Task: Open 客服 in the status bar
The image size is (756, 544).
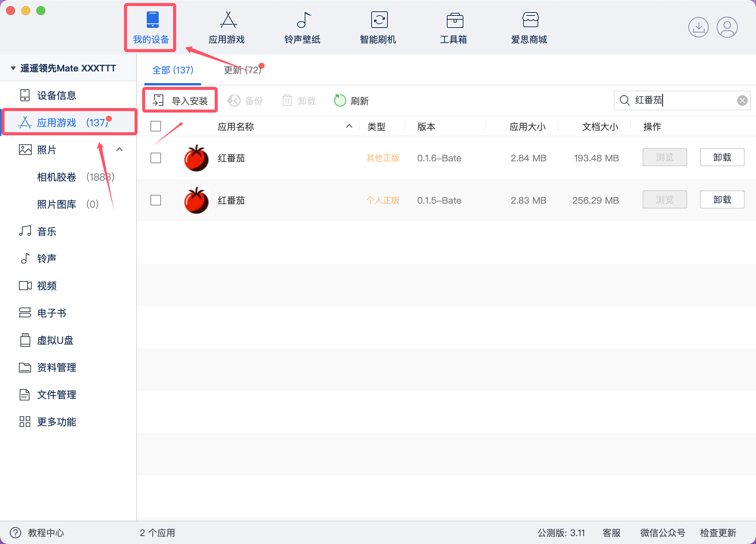Action: coord(612,533)
